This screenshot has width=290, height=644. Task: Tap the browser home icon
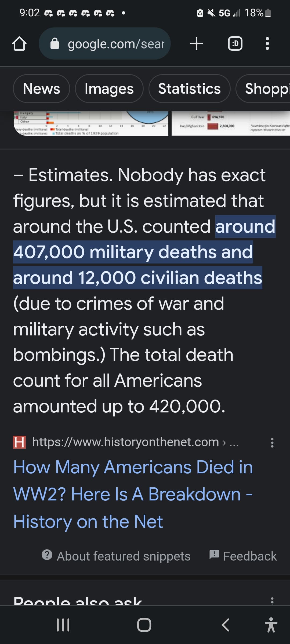19,44
